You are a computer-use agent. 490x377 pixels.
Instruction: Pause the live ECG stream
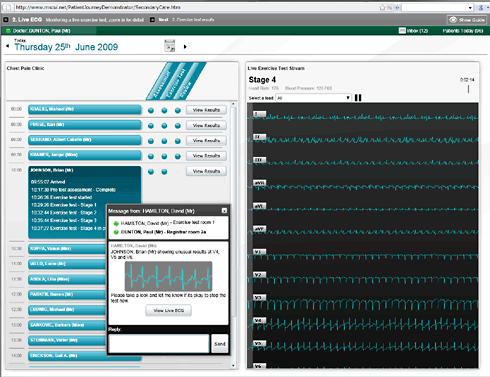point(358,98)
